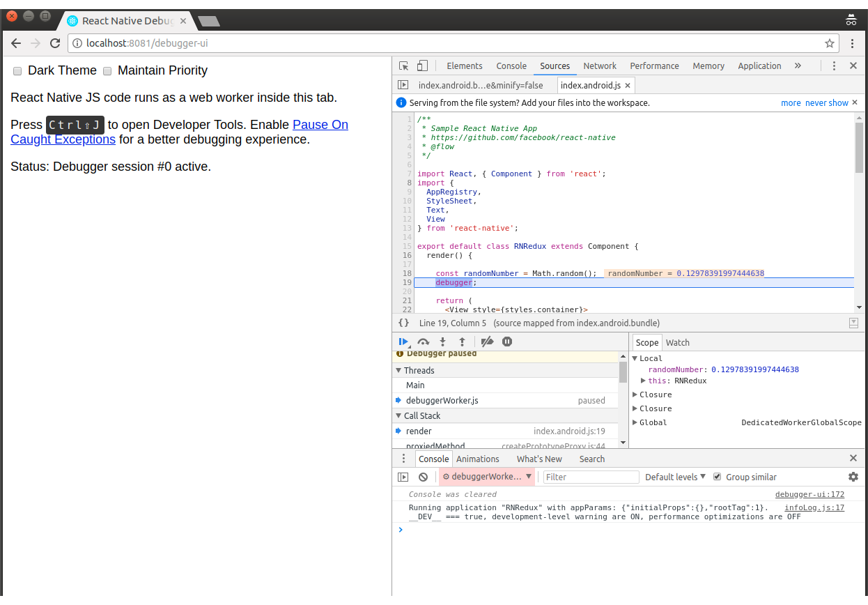Open the Performance tab
Image resolution: width=868 pixels, height=605 pixels.
pos(654,66)
